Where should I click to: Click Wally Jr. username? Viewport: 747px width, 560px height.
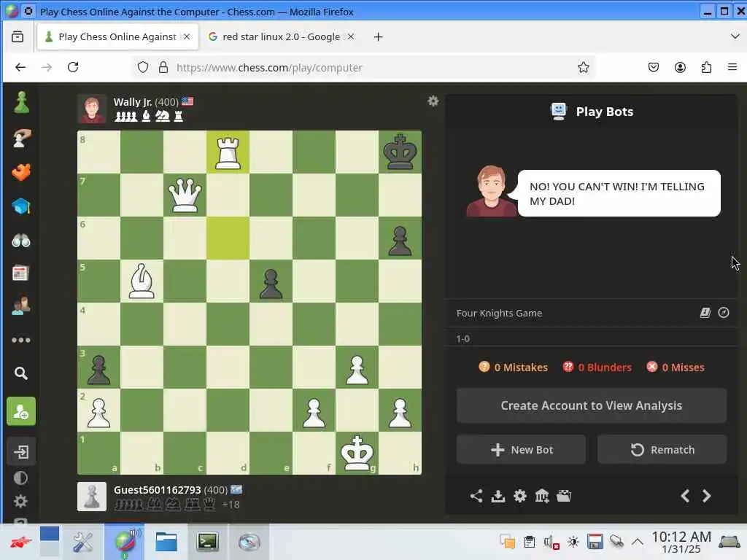[133, 102]
